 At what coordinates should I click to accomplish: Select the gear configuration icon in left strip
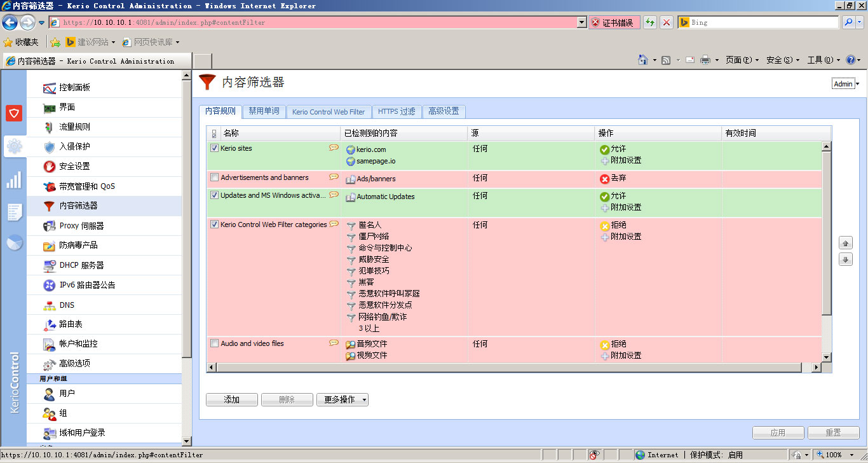point(14,147)
